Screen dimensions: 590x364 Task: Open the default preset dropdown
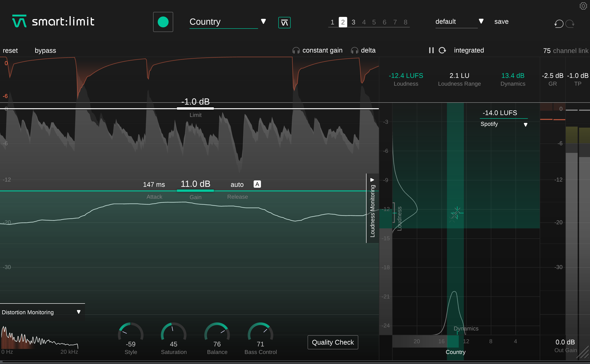coord(481,21)
